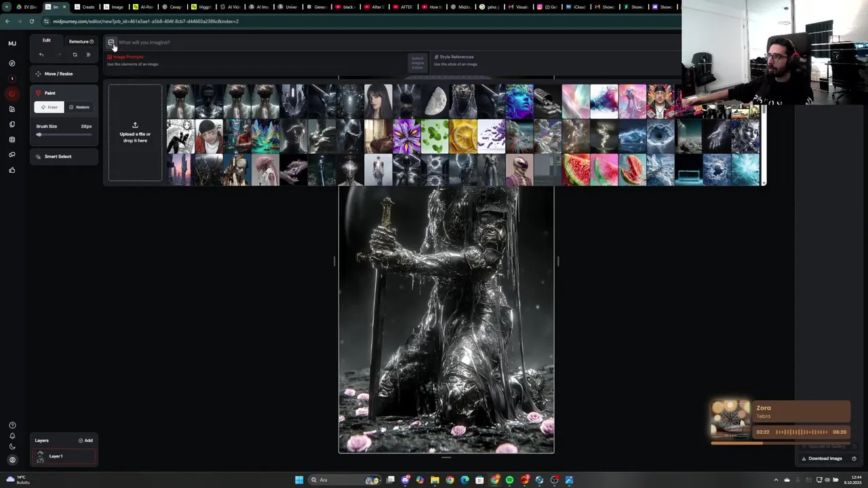Click the kneeling knight image on the canvas
Image resolution: width=868 pixels, height=488 pixels.
pyautogui.click(x=446, y=319)
